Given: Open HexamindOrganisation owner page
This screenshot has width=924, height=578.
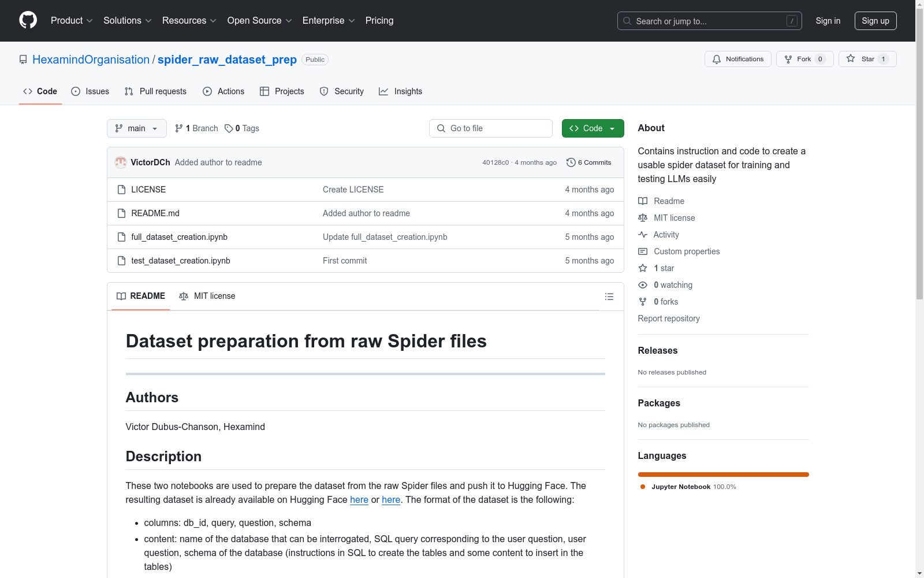Looking at the screenshot, I should click(x=91, y=60).
